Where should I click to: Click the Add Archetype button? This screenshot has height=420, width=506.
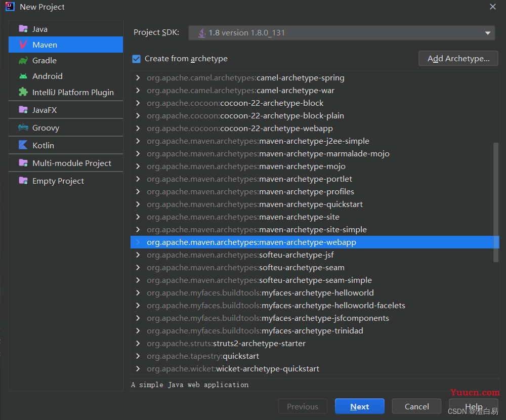(458, 59)
